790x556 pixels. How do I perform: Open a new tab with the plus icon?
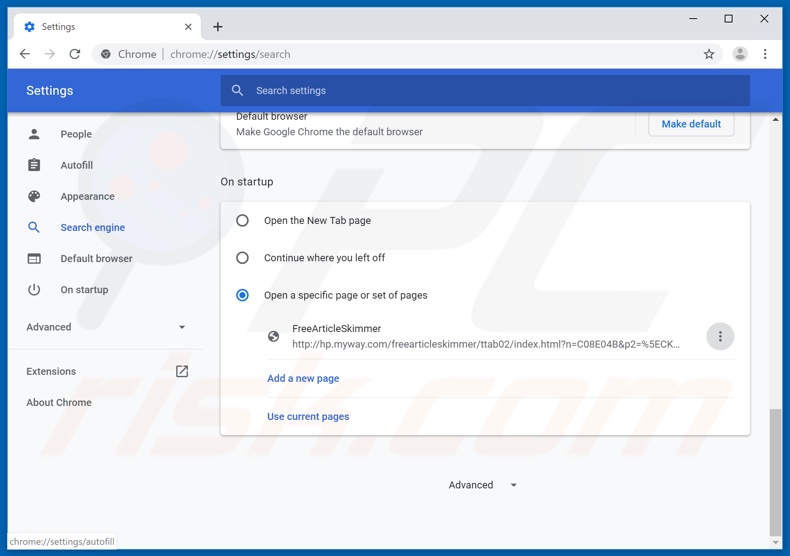tap(218, 27)
